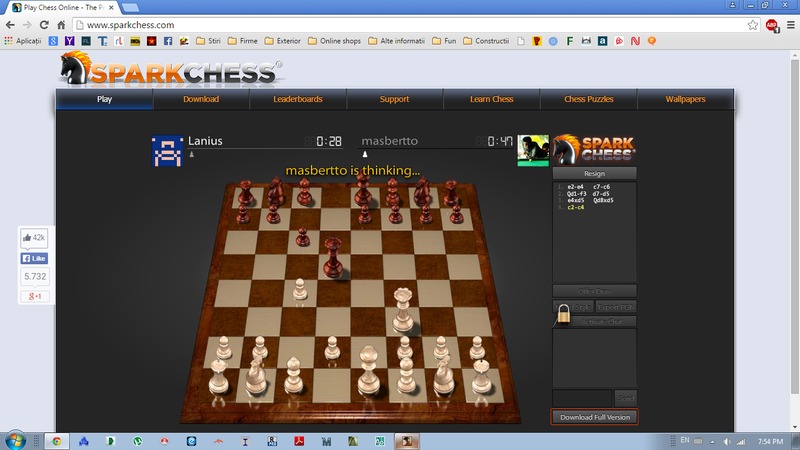The width and height of the screenshot is (800, 450).
Task: Open the Learn Chess navigation tab
Action: click(x=491, y=99)
